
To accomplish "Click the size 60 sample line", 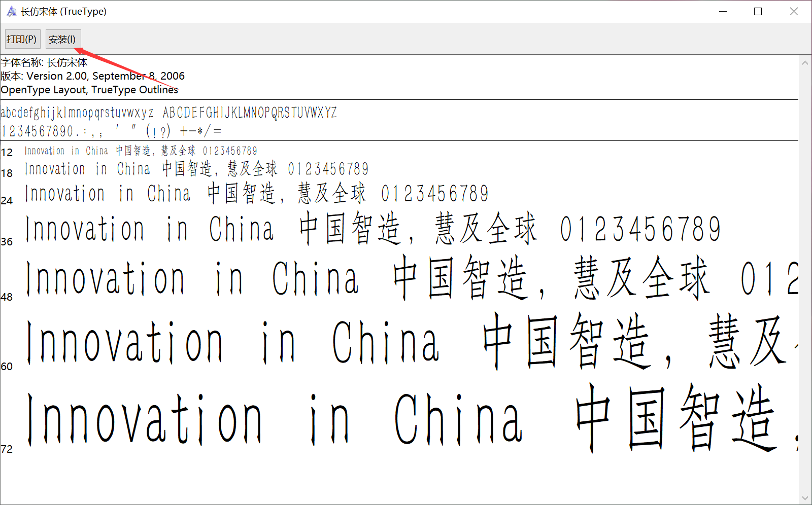I will [412, 341].
